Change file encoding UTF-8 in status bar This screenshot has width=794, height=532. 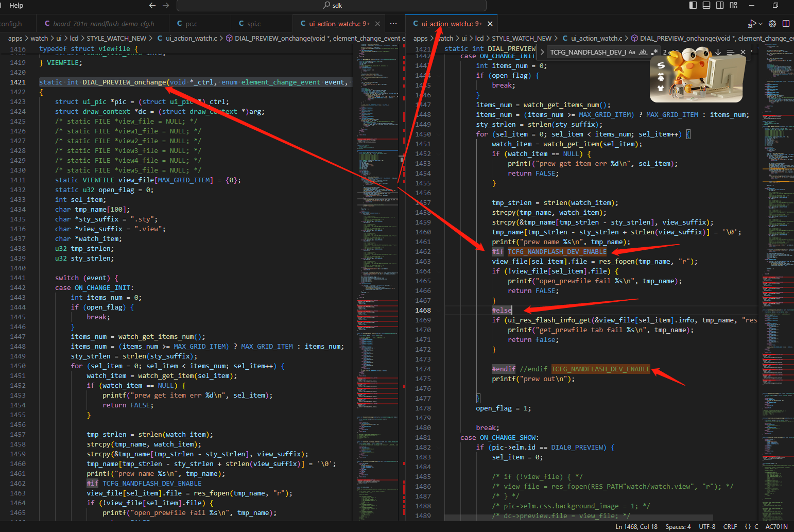pyautogui.click(x=707, y=526)
